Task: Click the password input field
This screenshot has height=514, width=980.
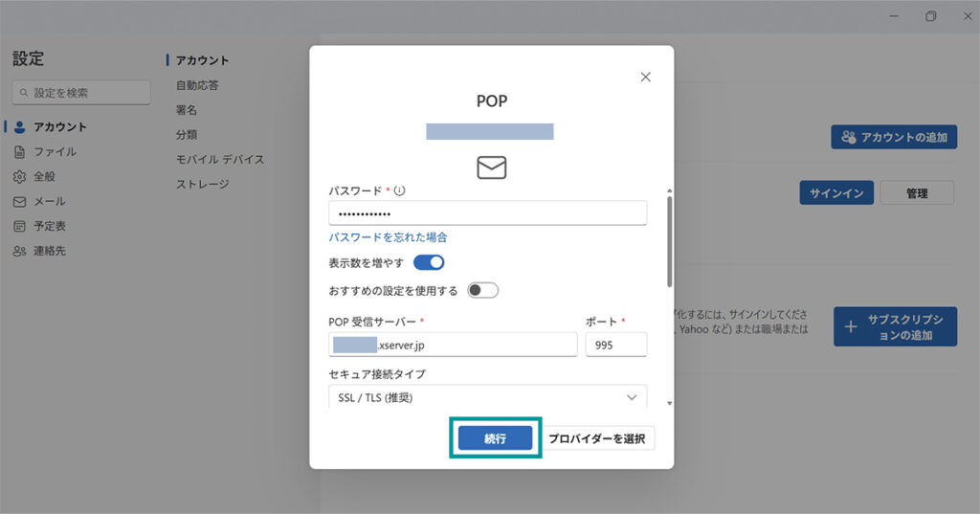Action: point(487,213)
